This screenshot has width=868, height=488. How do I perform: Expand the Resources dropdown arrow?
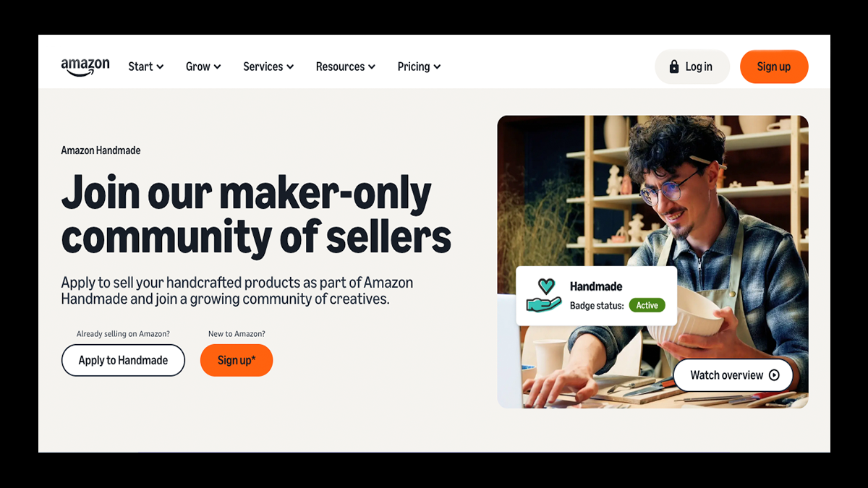(372, 67)
